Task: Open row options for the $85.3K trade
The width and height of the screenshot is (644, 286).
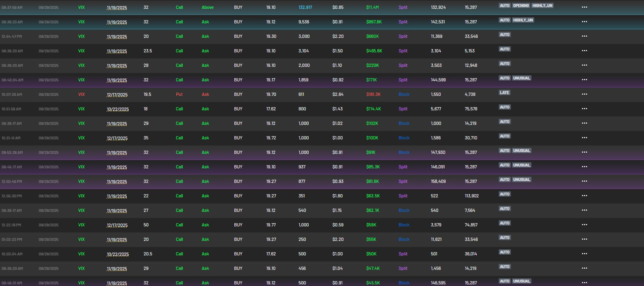Action: (584, 167)
